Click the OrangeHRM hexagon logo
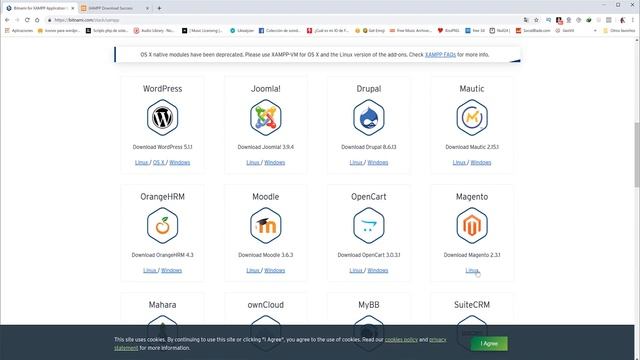The image size is (640, 360). click(x=162, y=225)
